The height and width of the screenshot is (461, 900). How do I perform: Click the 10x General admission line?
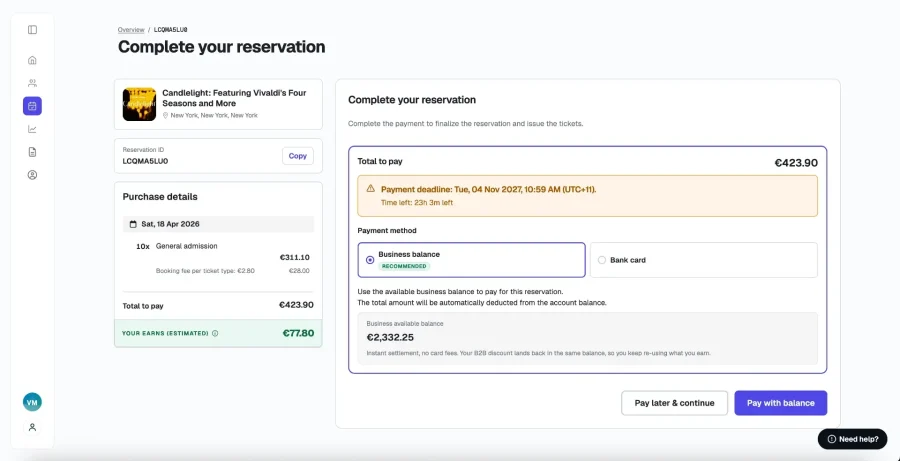pos(177,246)
